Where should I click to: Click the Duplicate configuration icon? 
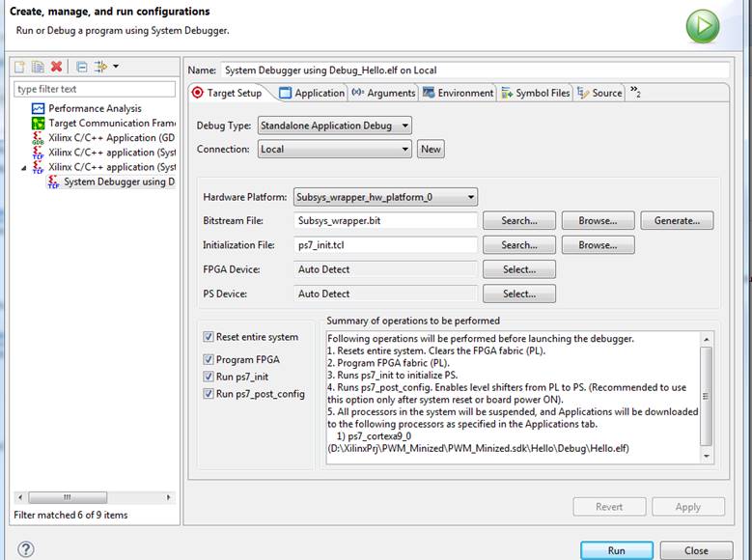[x=38, y=67]
